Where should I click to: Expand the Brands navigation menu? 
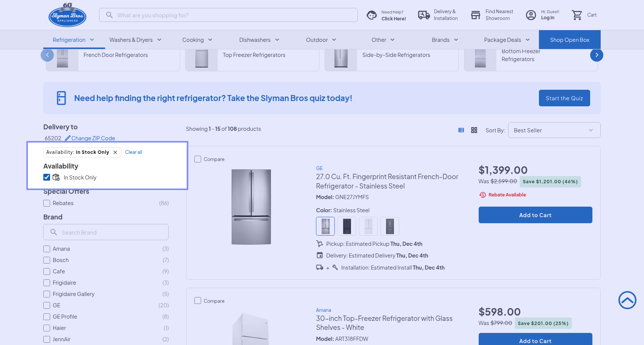(445, 40)
